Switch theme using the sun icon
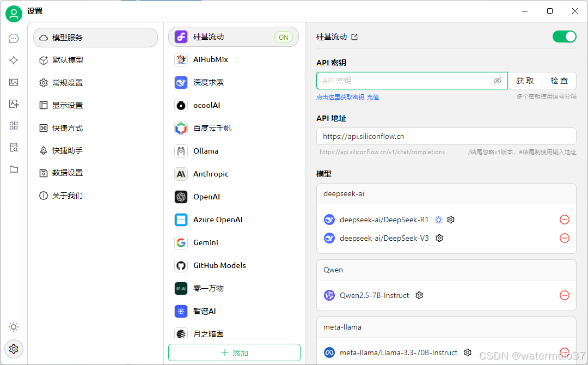Viewport: 588px width, 365px height. 14,327
